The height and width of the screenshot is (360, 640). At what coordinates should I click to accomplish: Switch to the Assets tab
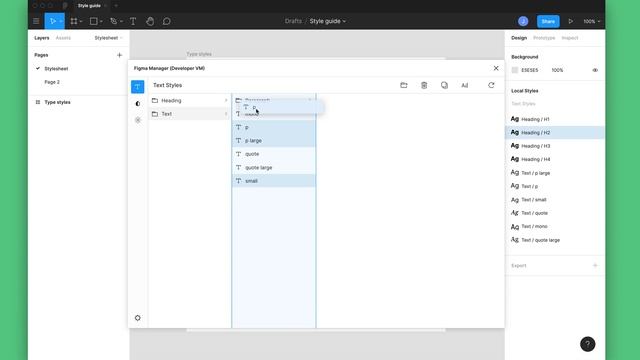click(x=63, y=38)
